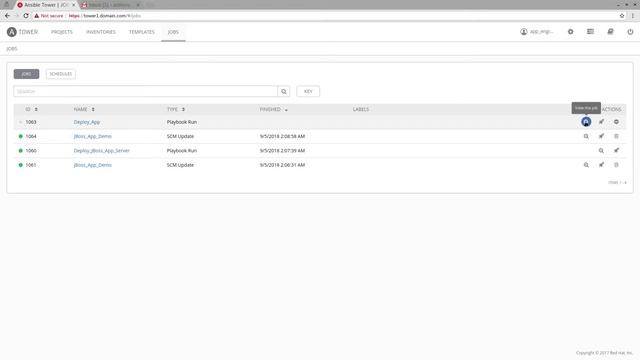Open the Inventories menu

click(x=101, y=32)
